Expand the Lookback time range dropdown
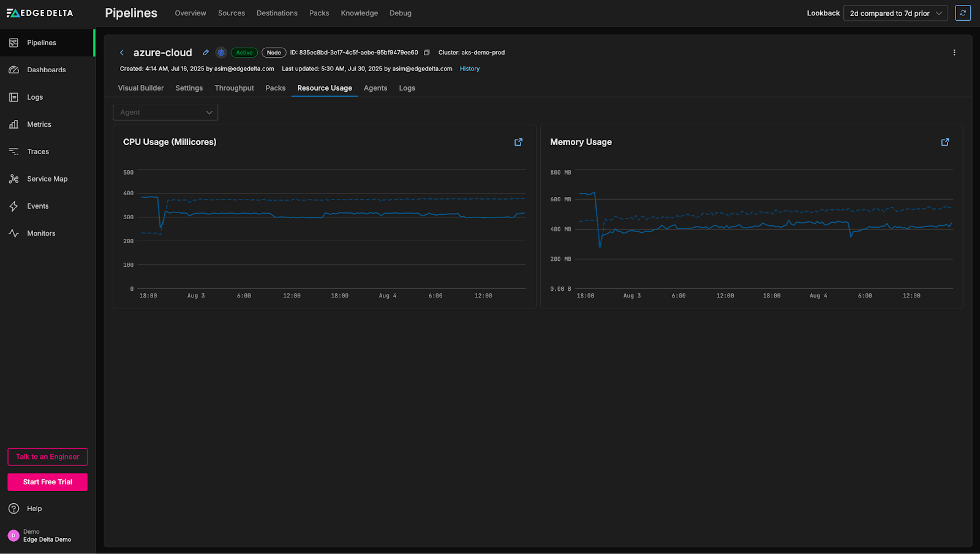The height and width of the screenshot is (554, 980). pos(895,13)
